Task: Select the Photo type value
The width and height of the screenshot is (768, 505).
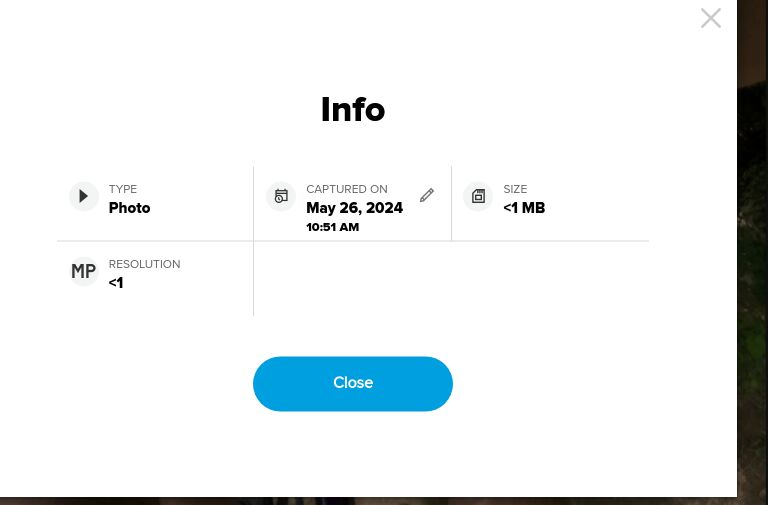Action: 129,208
